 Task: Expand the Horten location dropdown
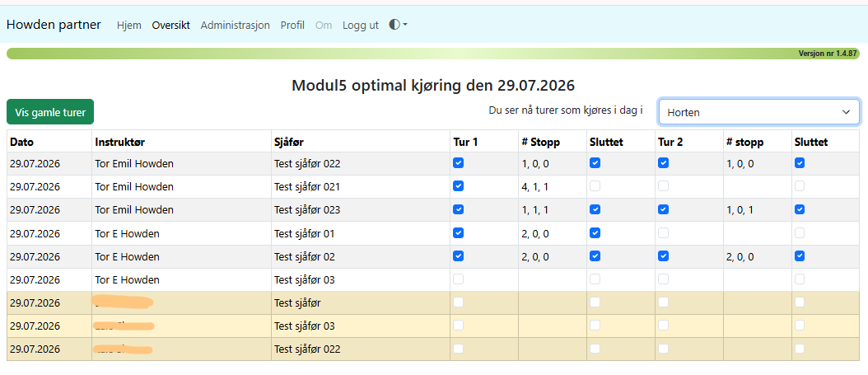pyautogui.click(x=759, y=112)
